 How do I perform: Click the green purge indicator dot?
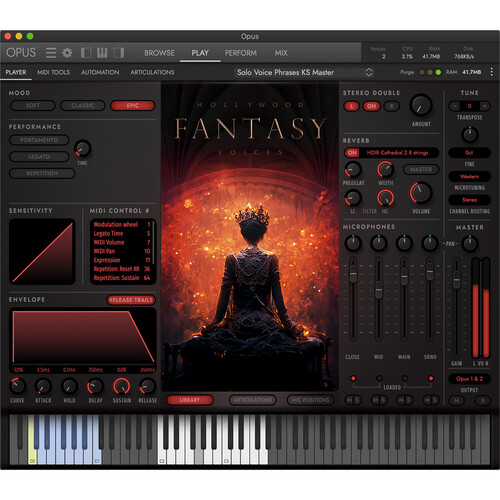coord(438,72)
